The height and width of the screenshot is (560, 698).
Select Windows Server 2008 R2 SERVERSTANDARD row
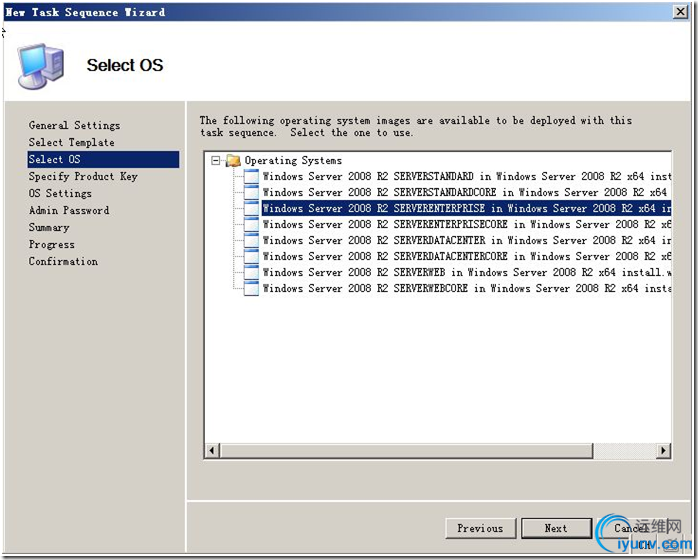[x=467, y=176]
